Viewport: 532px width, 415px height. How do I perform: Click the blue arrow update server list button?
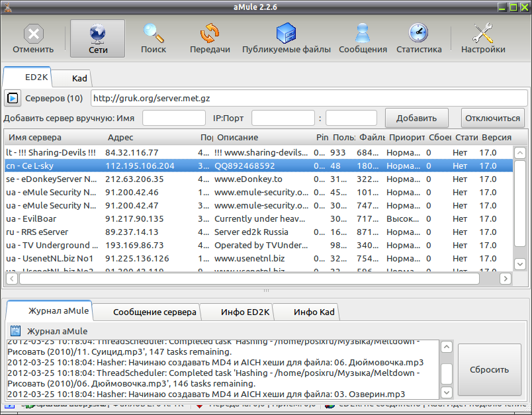click(13, 99)
